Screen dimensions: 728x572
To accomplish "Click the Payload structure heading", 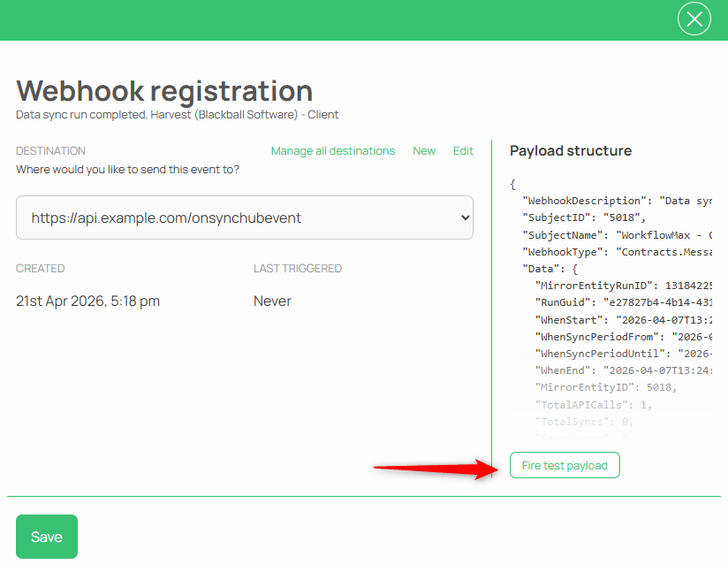I will coord(571,151).
